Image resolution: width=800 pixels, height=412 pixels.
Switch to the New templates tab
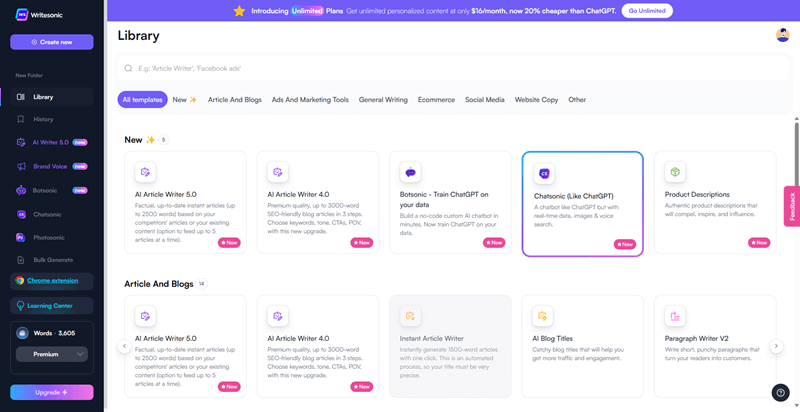coord(184,100)
